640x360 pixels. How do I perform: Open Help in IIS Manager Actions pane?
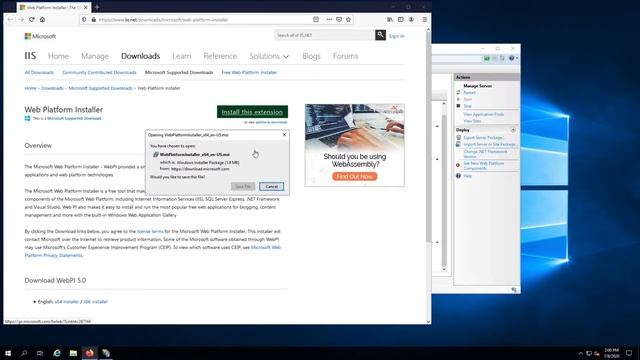click(468, 176)
